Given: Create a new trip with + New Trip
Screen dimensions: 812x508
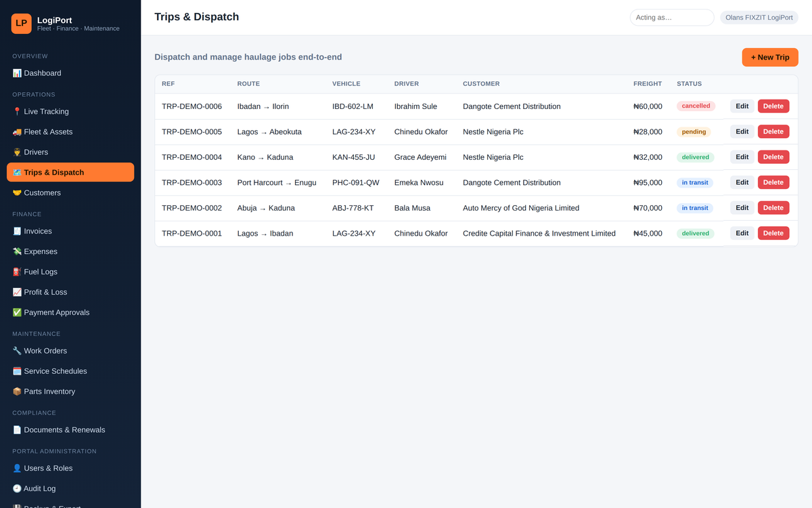Looking at the screenshot, I should click(770, 58).
